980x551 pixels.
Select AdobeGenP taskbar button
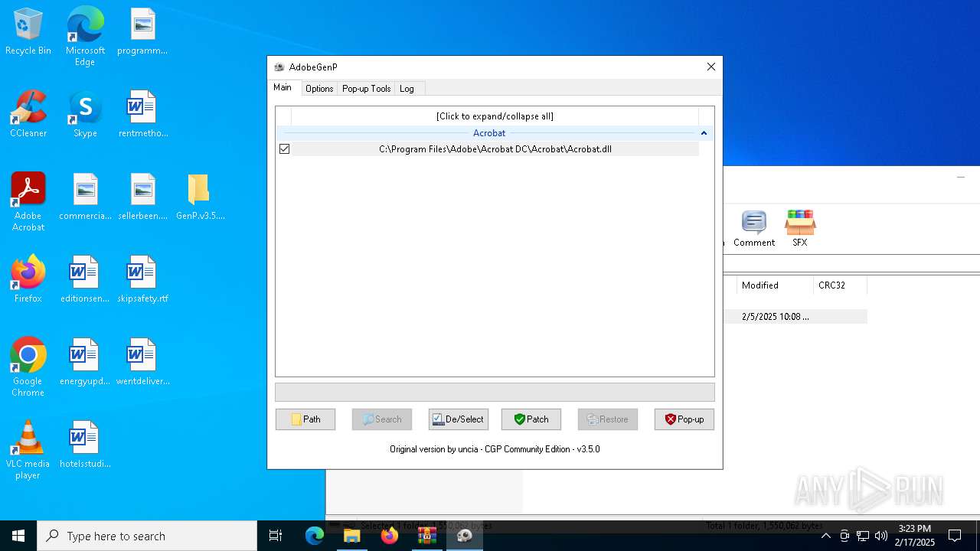[x=465, y=536]
